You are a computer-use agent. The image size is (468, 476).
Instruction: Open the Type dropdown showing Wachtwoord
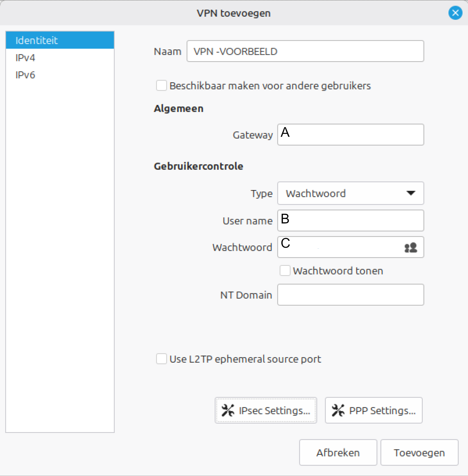[x=350, y=193]
